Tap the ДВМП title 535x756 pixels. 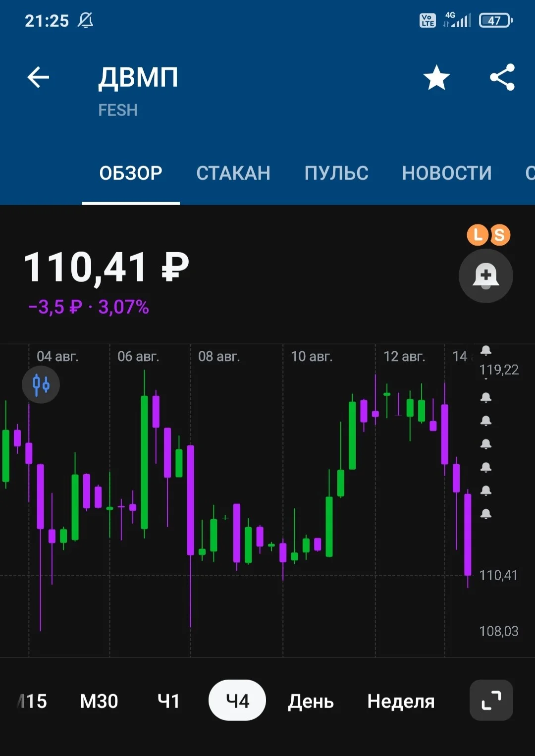click(138, 78)
